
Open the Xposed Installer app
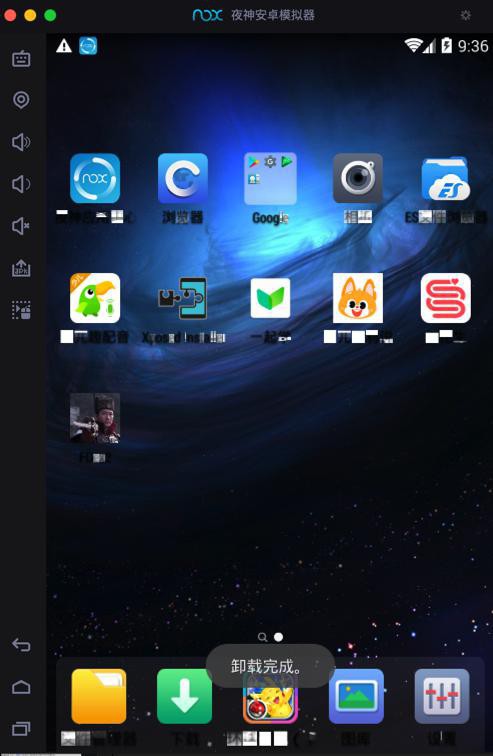point(183,298)
